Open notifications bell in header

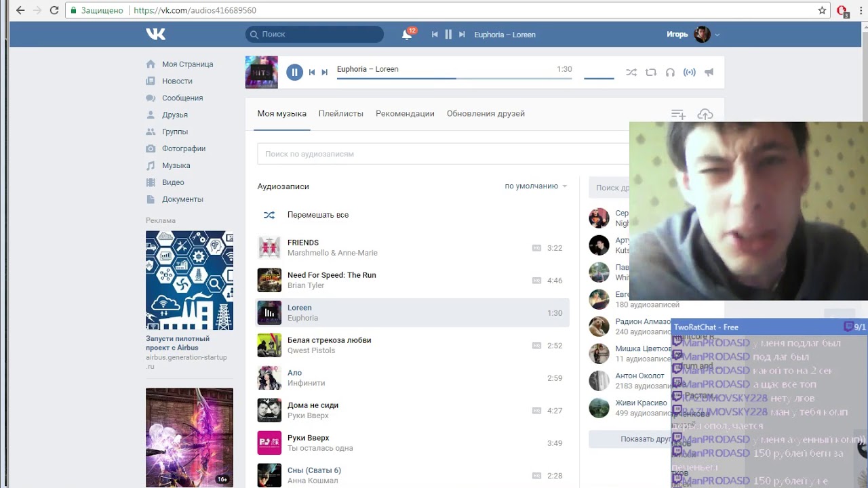(407, 35)
